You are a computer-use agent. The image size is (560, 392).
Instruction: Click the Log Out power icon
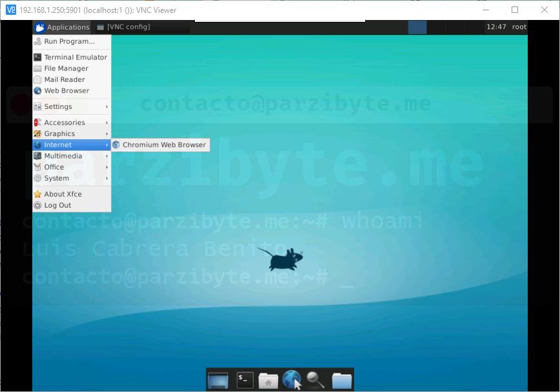point(37,205)
